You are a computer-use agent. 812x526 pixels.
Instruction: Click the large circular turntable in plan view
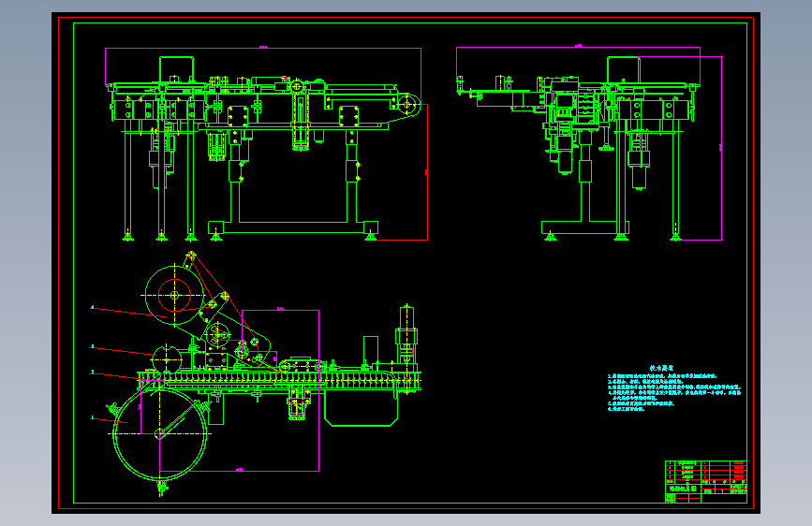pos(159,434)
